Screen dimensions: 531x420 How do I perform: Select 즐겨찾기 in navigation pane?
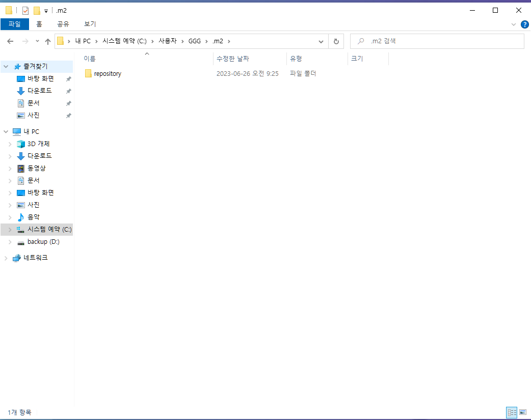pyautogui.click(x=35, y=67)
